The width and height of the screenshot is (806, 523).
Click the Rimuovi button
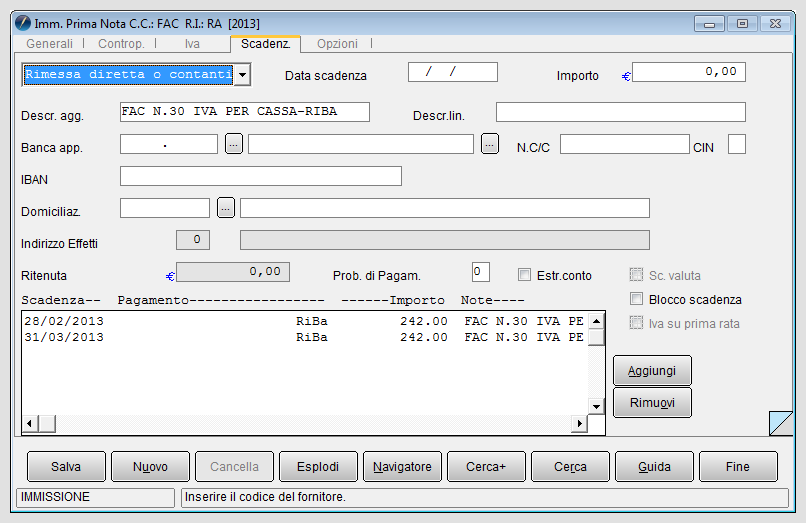652,402
